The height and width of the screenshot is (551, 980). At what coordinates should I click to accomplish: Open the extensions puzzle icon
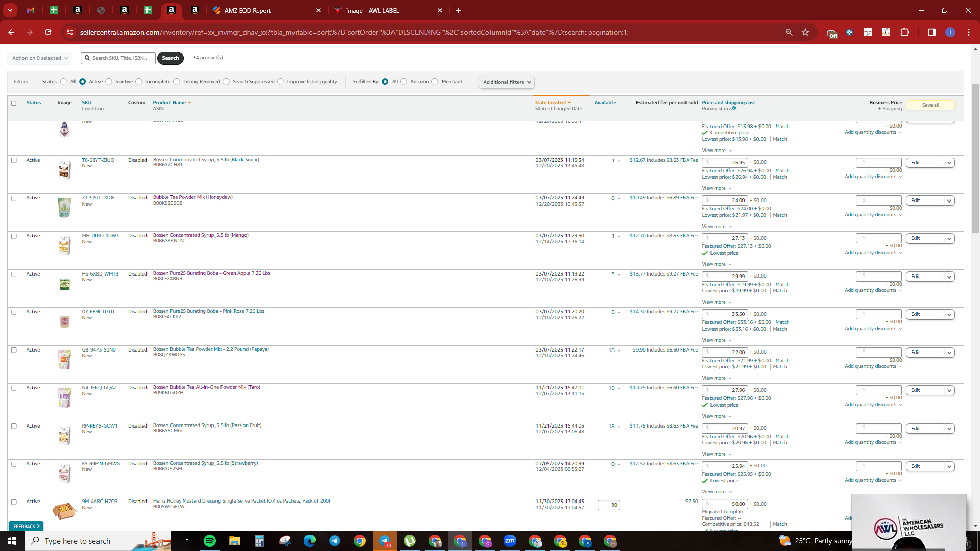(904, 32)
